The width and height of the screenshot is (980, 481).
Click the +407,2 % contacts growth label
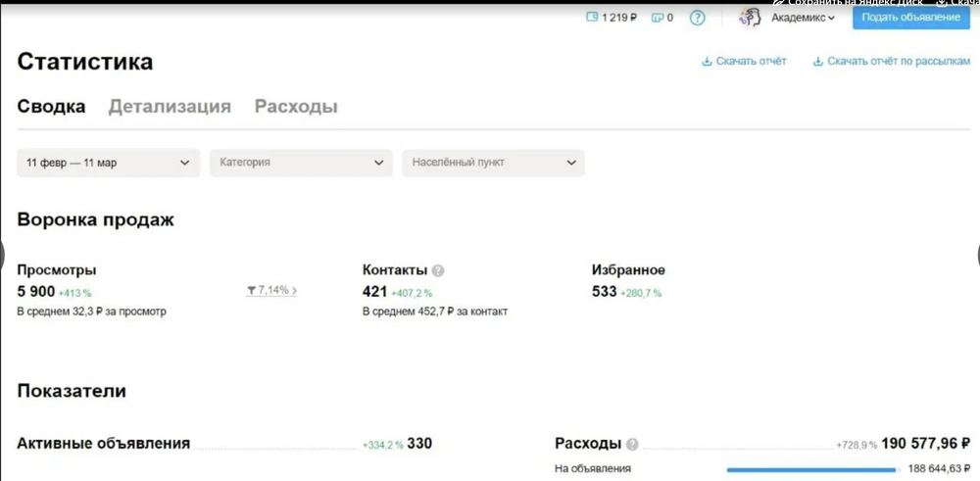pyautogui.click(x=412, y=292)
